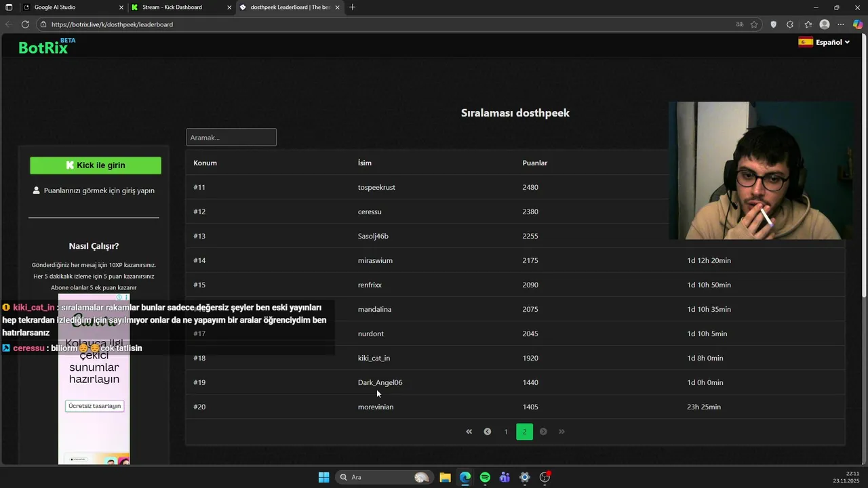Click the name renfrixx in the table
This screenshot has width=868, height=488.
370,285
